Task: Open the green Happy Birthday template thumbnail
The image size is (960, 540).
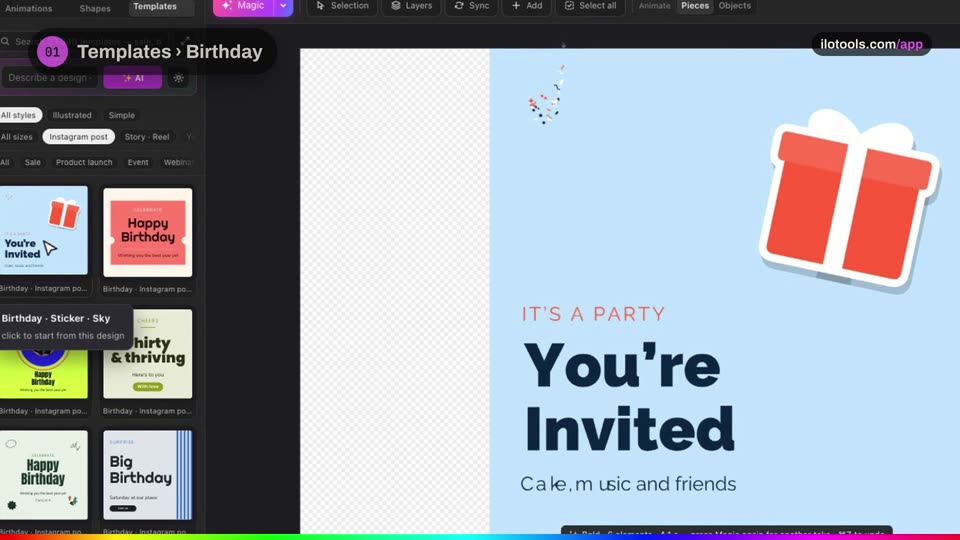Action: point(43,475)
